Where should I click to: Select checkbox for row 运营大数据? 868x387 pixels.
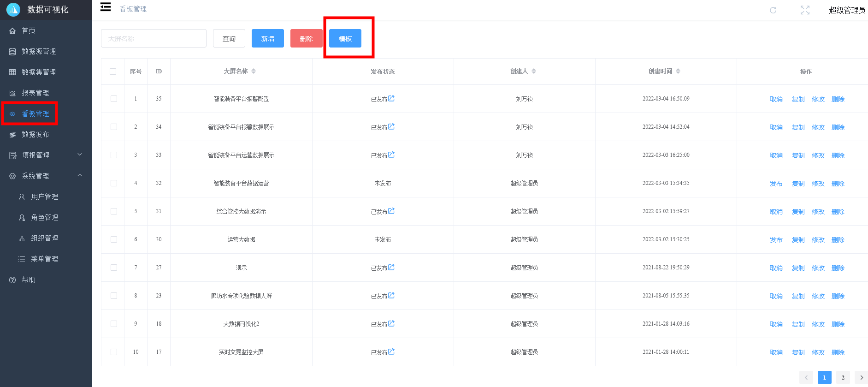coord(114,239)
